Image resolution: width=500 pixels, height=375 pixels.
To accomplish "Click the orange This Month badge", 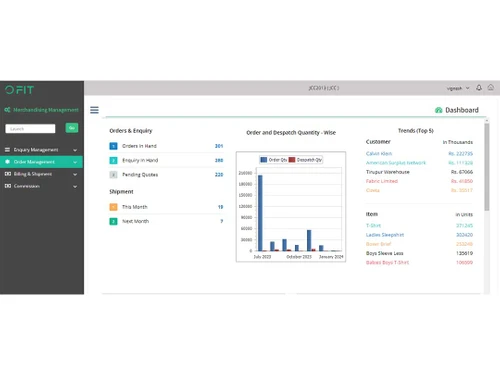I will click(113, 207).
